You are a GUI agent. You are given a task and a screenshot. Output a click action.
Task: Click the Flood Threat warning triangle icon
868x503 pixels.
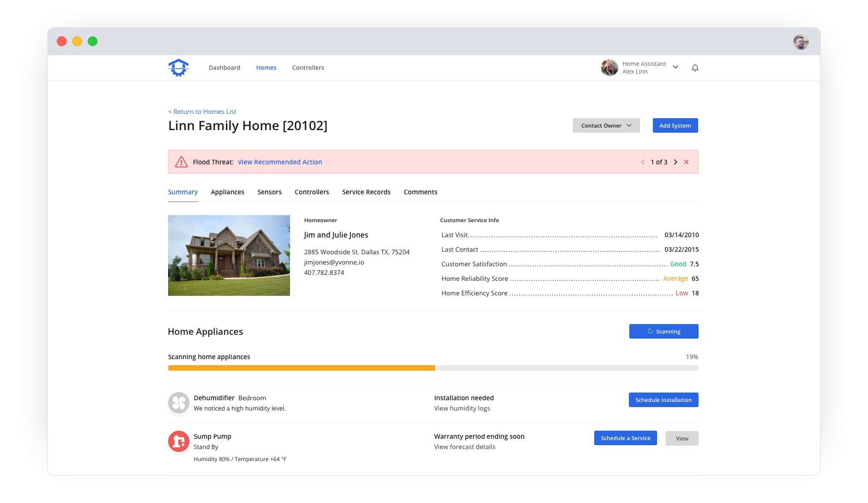coord(181,162)
